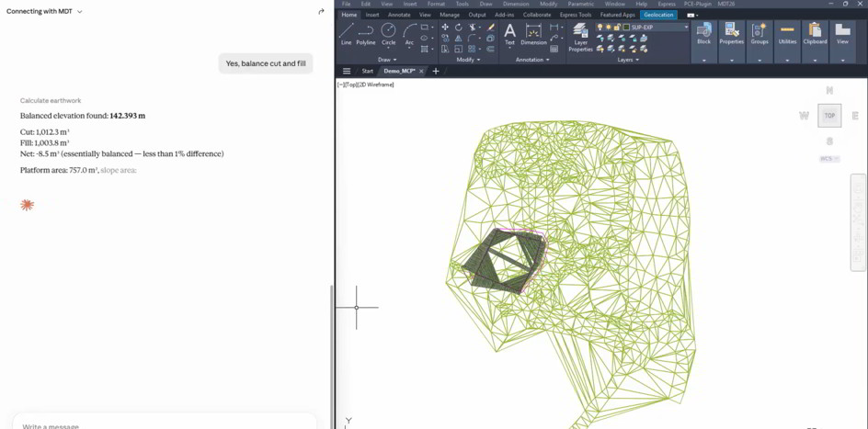Activate the Rotate tool in Modify panel

458,27
